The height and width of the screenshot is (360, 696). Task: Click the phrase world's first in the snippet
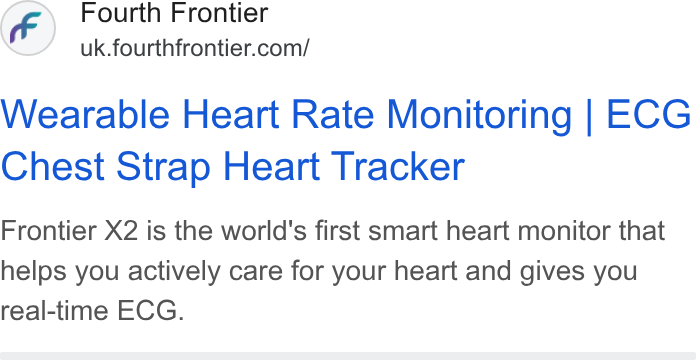point(290,230)
